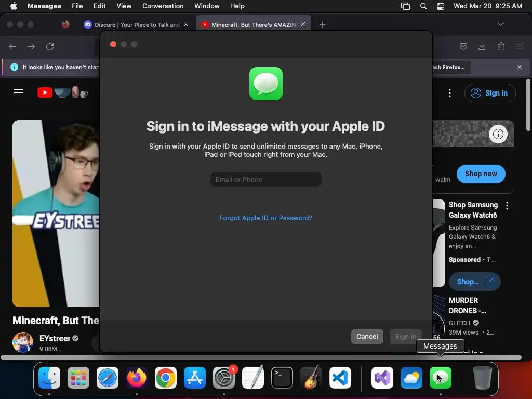Click the YouTube page vertical scrollbar

[528, 104]
